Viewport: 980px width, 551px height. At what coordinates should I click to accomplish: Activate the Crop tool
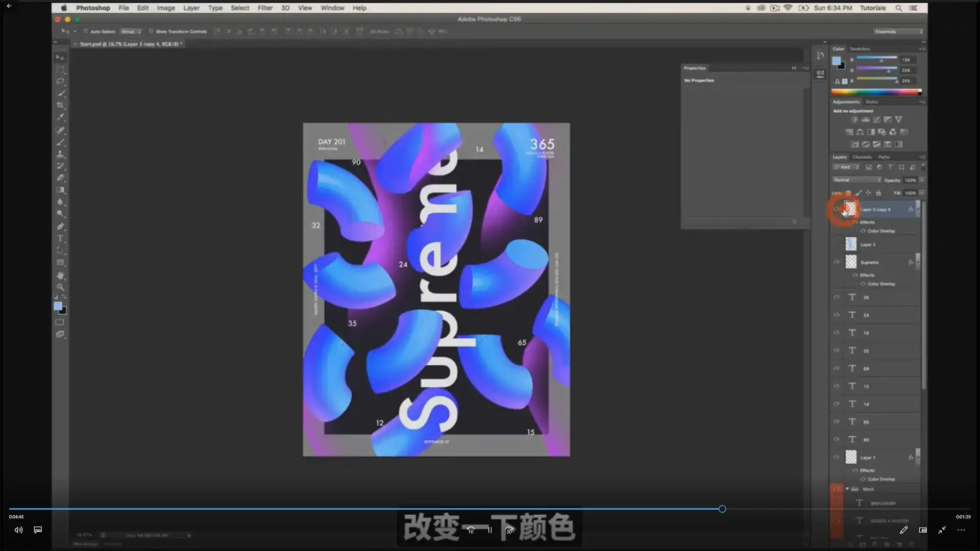point(60,105)
